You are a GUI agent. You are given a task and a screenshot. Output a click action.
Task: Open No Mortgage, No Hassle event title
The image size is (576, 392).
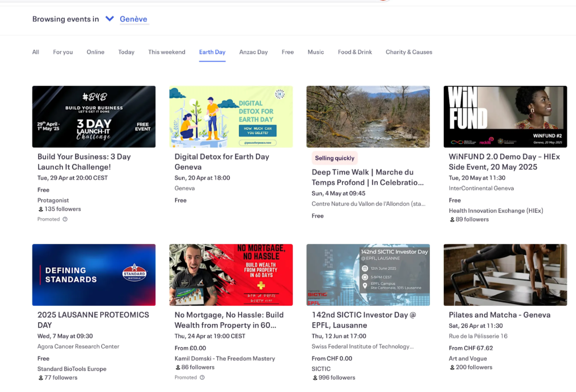229,320
